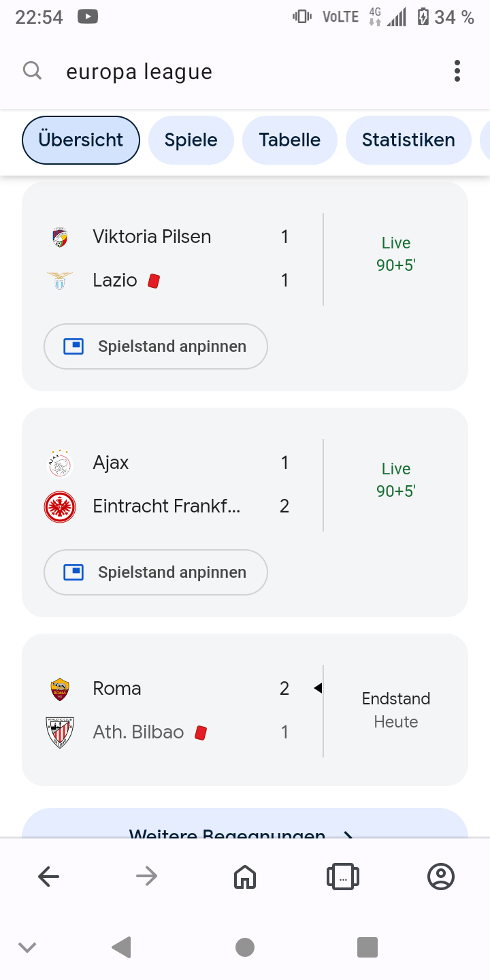Collapse keyboard with the down chevron

click(x=27, y=947)
